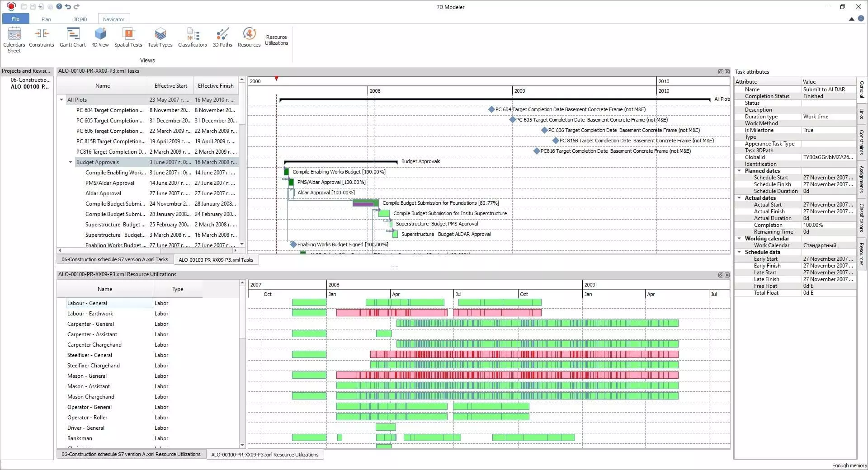Open the 3D Paths view
Image resolution: width=868 pixels, height=470 pixels.
(222, 38)
